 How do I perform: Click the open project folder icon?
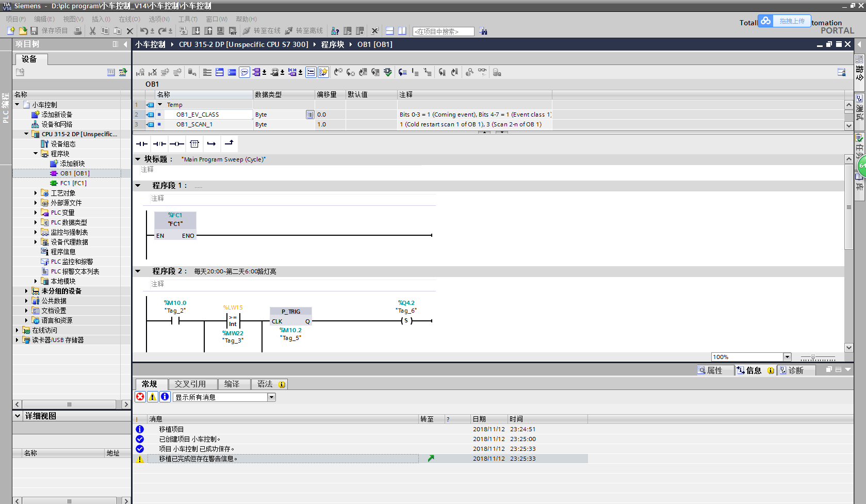coord(23,31)
